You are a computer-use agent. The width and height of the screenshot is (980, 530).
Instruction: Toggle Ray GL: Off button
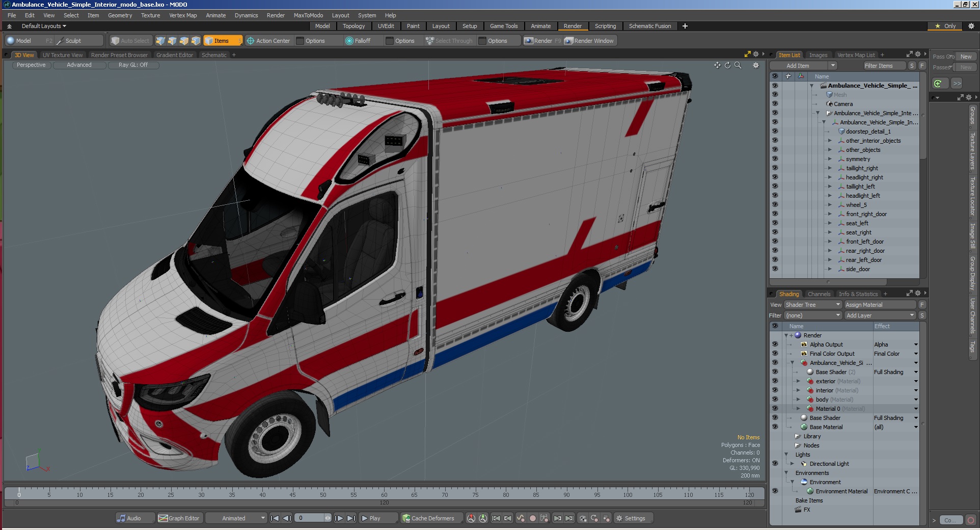[133, 65]
